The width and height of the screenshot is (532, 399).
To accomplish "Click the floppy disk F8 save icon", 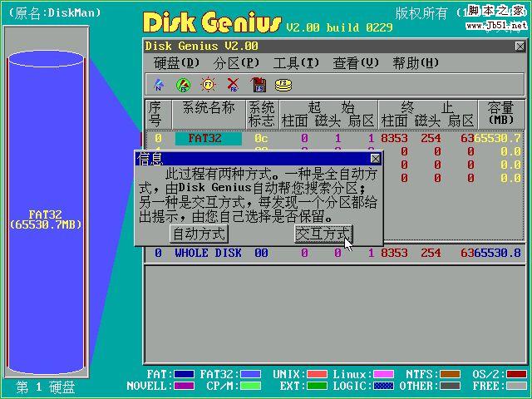I will [x=258, y=84].
